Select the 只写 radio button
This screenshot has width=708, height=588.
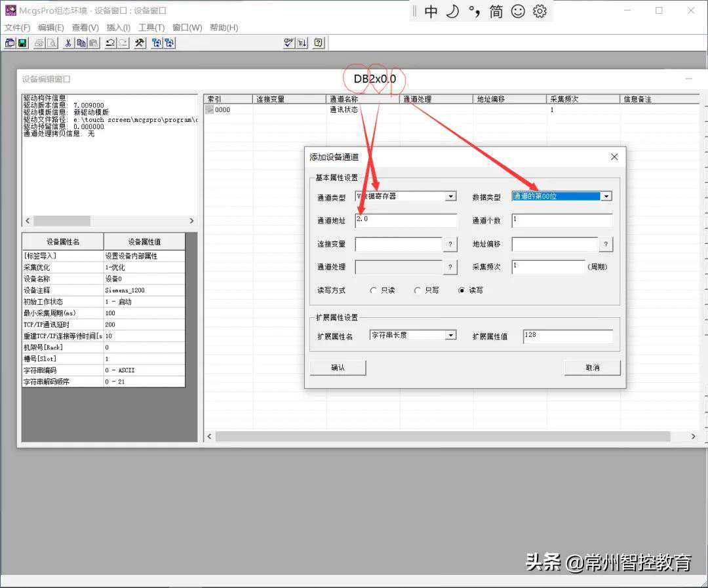418,290
